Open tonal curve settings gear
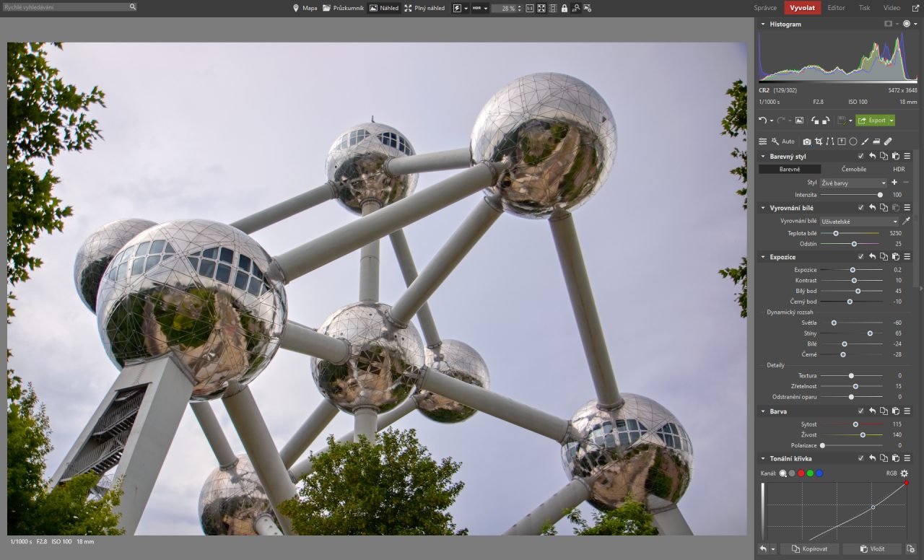This screenshot has height=560, width=924. [x=904, y=473]
